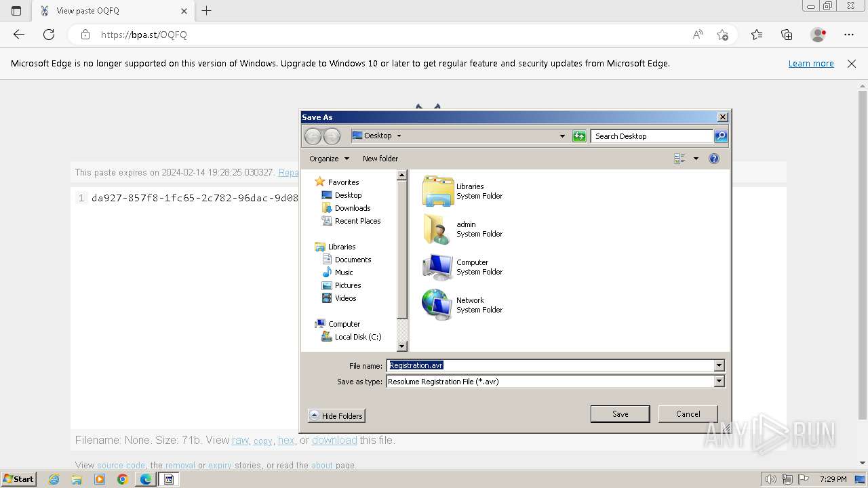Select the admin system folder icon

(x=437, y=229)
